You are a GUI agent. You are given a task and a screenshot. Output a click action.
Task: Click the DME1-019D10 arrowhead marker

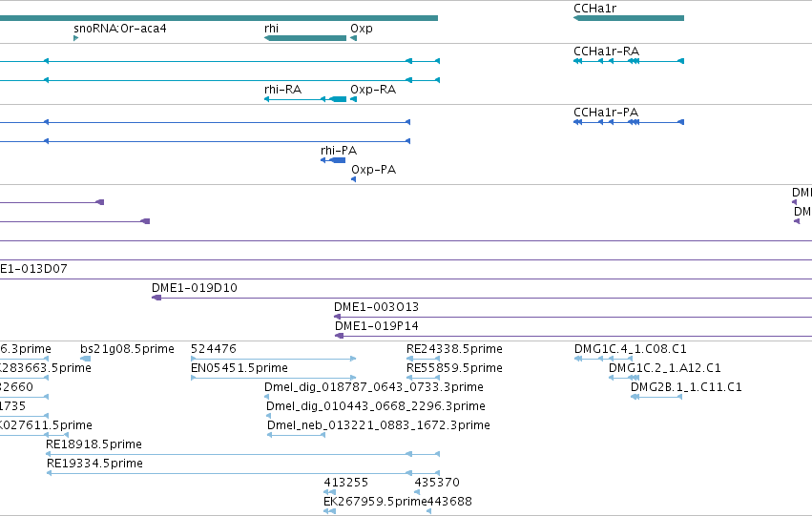click(156, 298)
